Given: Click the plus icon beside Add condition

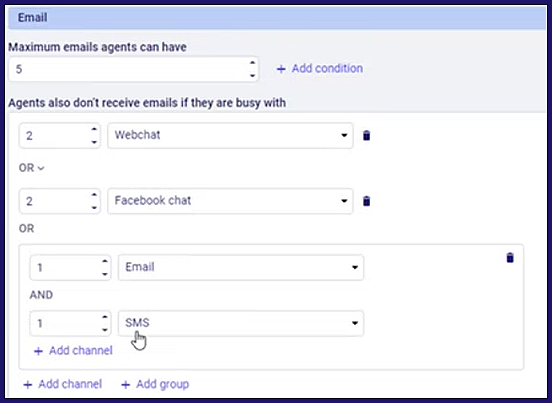Looking at the screenshot, I should [281, 69].
